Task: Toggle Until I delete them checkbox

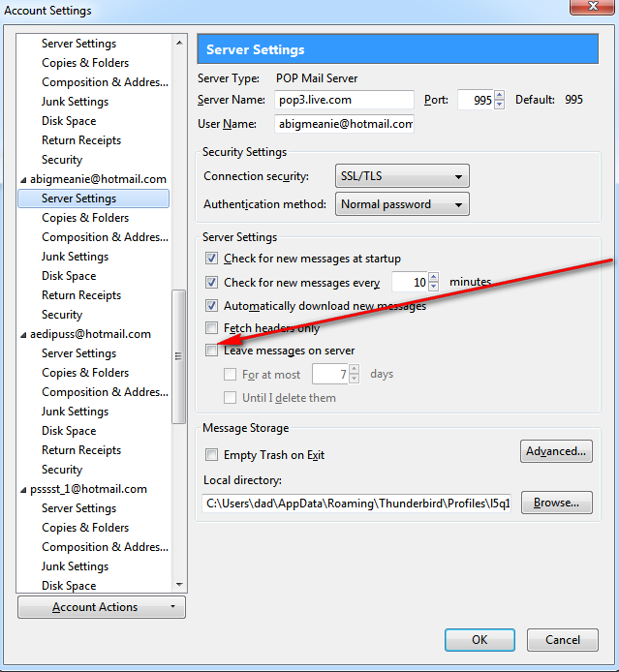Action: tap(231, 398)
